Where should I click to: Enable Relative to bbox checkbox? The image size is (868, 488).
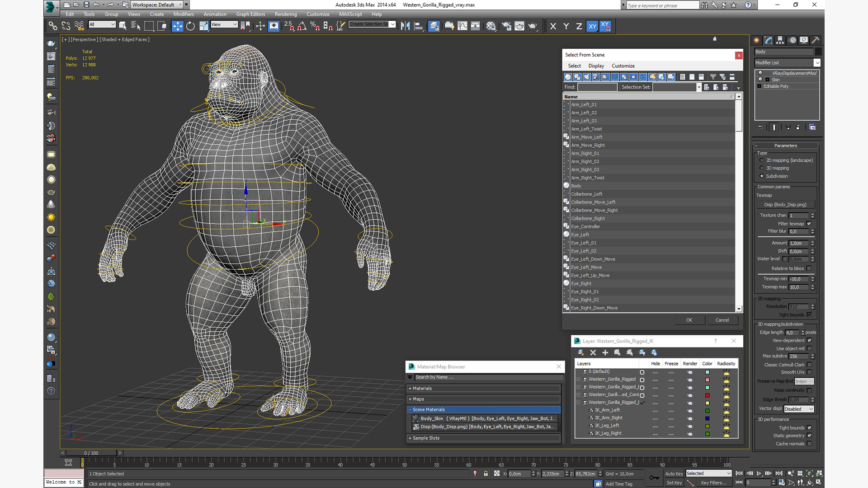pos(809,268)
